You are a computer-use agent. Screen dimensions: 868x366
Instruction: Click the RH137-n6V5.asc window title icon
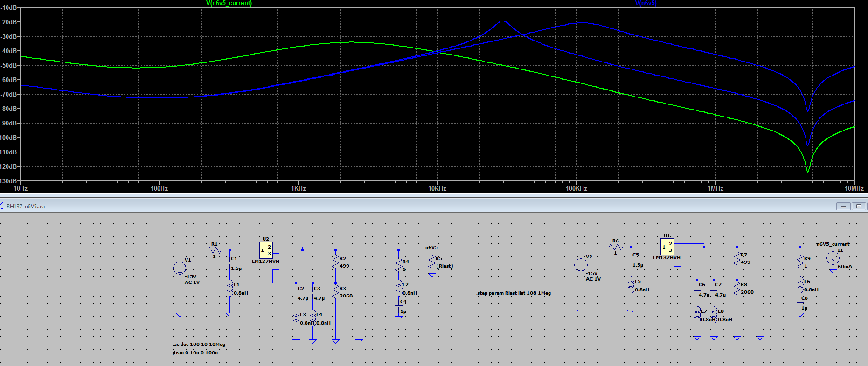coord(2,206)
